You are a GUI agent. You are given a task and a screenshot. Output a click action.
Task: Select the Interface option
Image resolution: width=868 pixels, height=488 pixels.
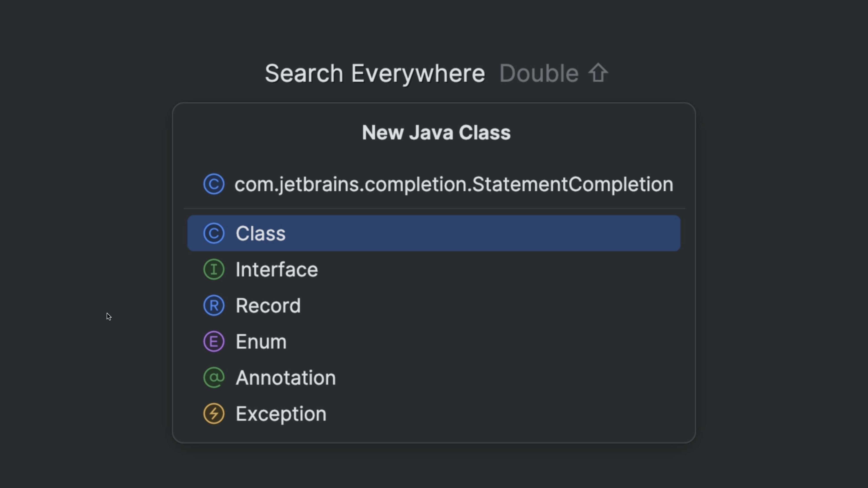point(276,269)
